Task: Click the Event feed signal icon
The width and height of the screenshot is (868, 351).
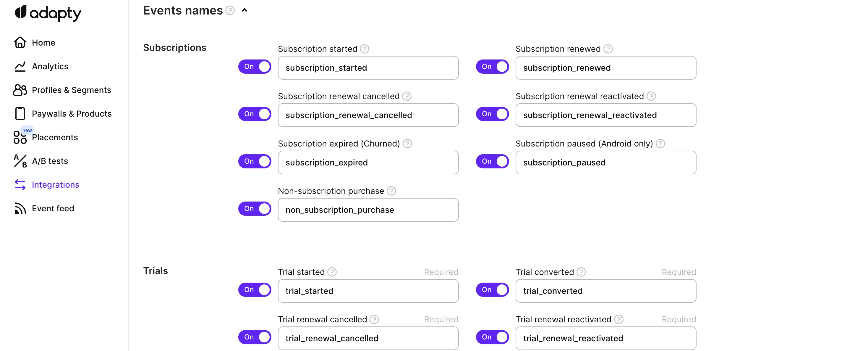Action: tap(20, 208)
